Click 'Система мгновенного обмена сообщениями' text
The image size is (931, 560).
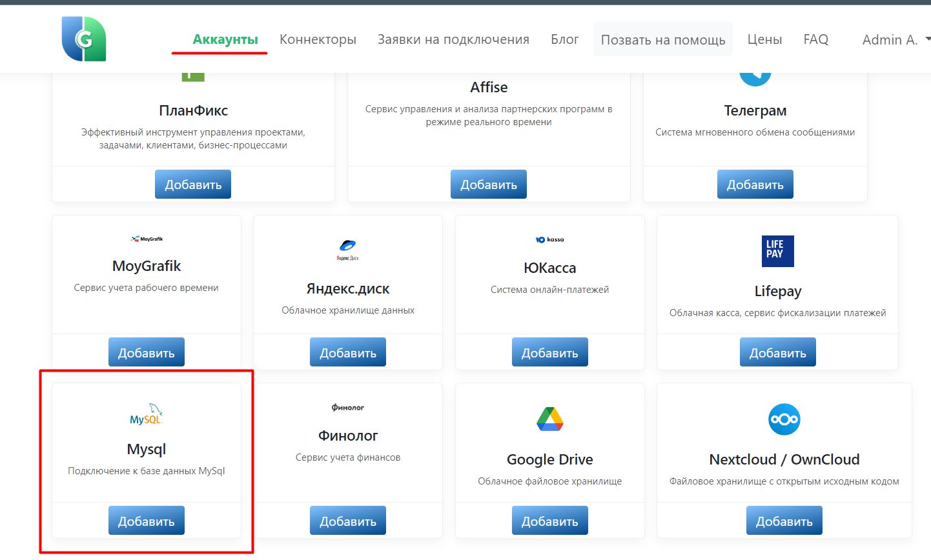pos(755,132)
